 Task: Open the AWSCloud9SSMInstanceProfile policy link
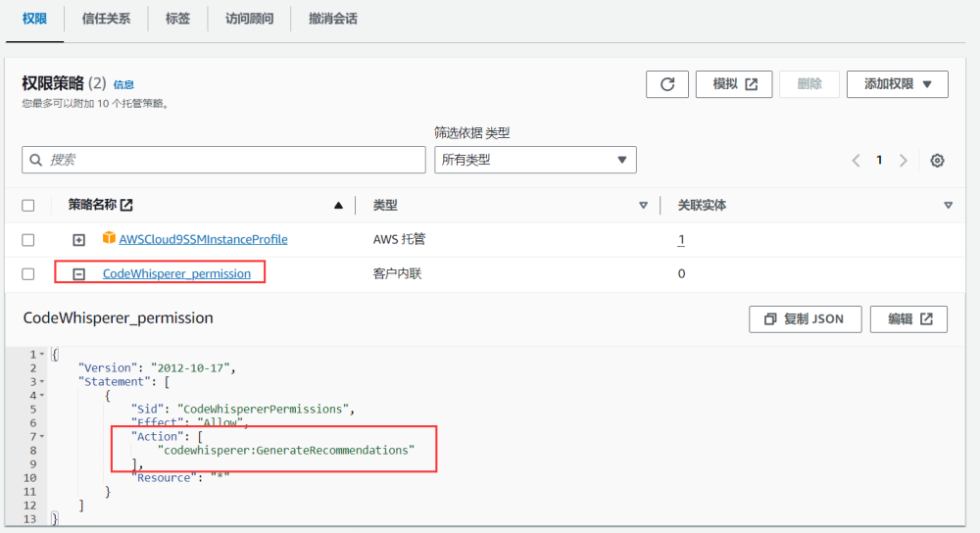click(203, 239)
